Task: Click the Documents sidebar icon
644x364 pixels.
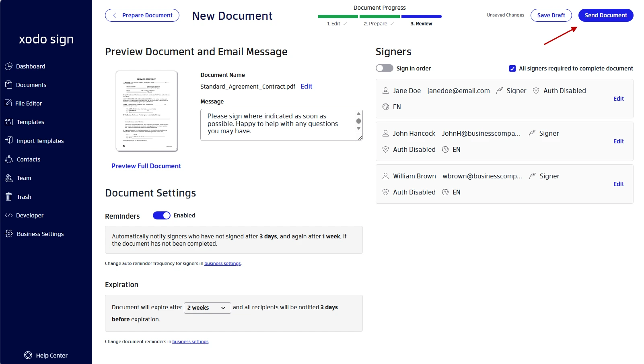Action: pos(8,85)
